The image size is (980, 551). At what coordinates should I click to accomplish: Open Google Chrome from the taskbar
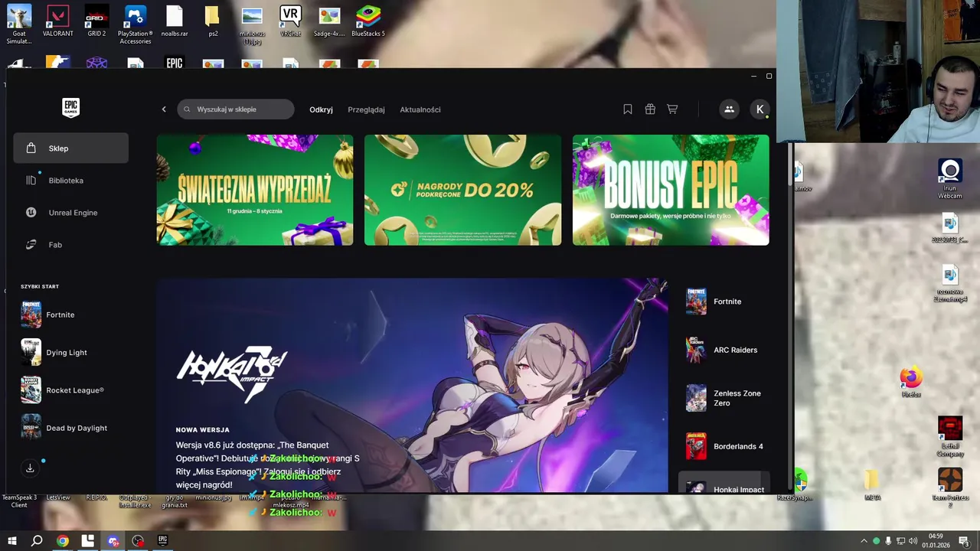[x=63, y=541]
